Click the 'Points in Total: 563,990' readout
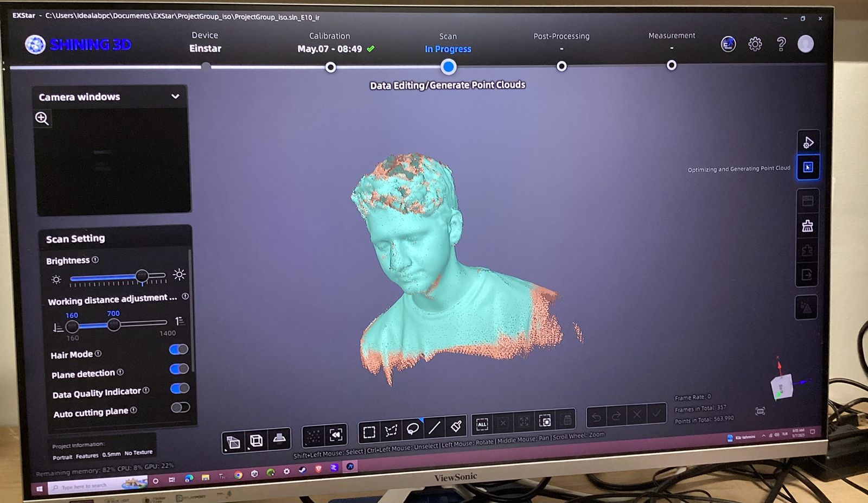 pyautogui.click(x=704, y=419)
